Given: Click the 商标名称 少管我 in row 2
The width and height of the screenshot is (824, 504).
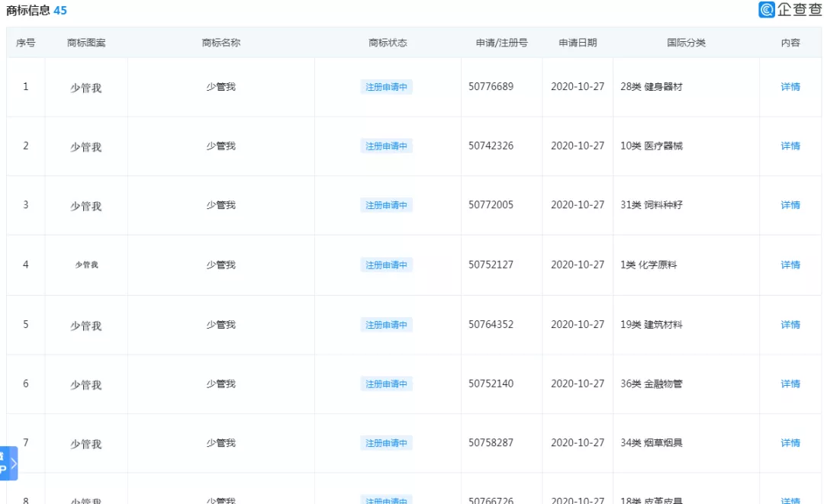Looking at the screenshot, I should [220, 146].
